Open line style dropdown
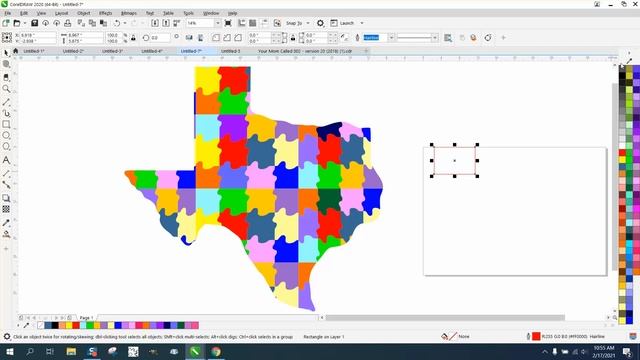 pos(435,38)
